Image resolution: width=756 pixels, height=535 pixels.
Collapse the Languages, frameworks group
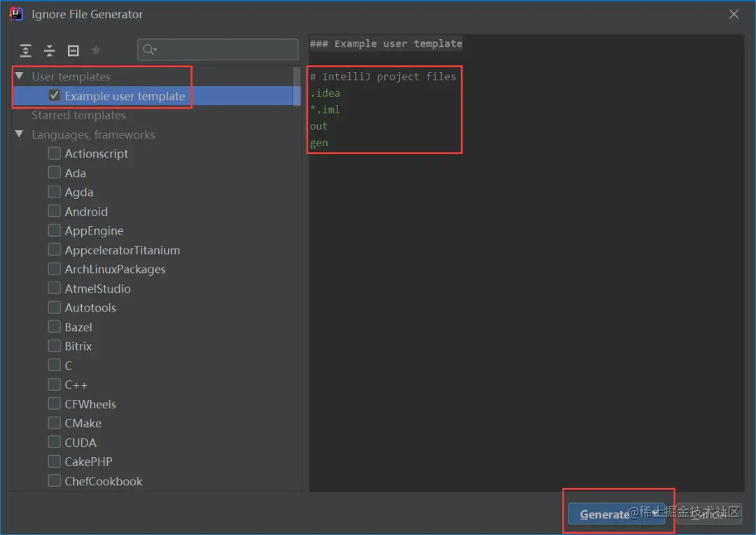(20, 134)
